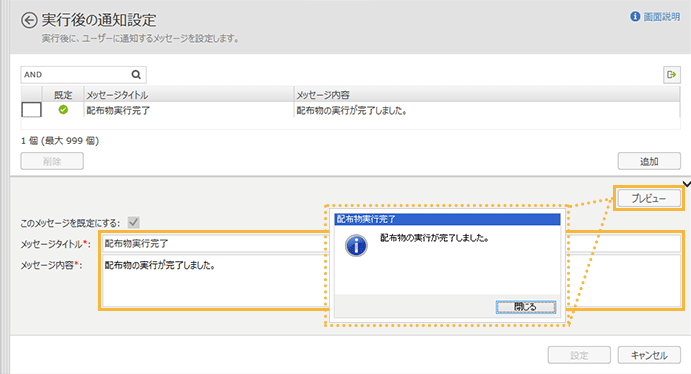This screenshot has height=374, width=691.
Task: Click the 削除 button
Action: [x=52, y=161]
